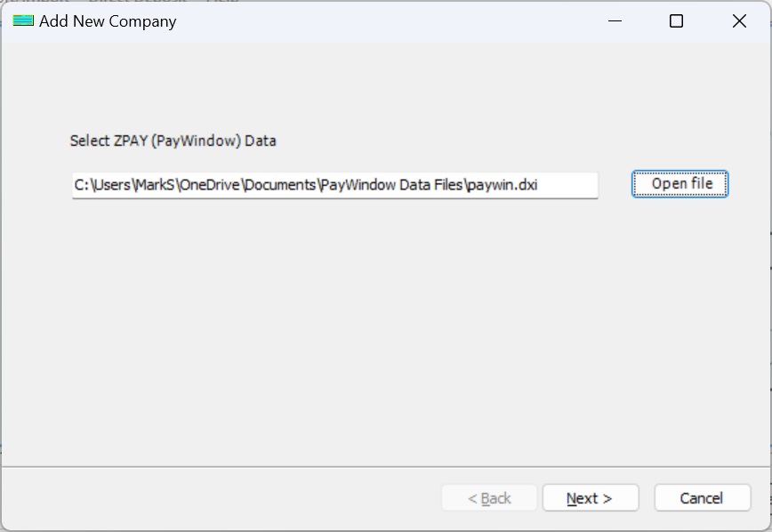The image size is (772, 532).
Task: Minimize the Add New Company dialog
Action: click(615, 20)
